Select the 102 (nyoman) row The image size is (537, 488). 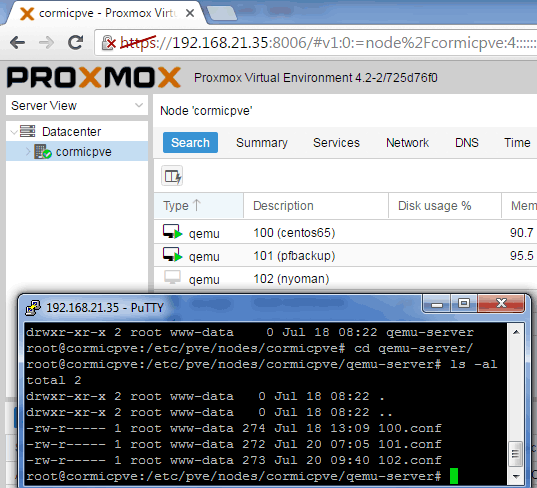[346, 278]
